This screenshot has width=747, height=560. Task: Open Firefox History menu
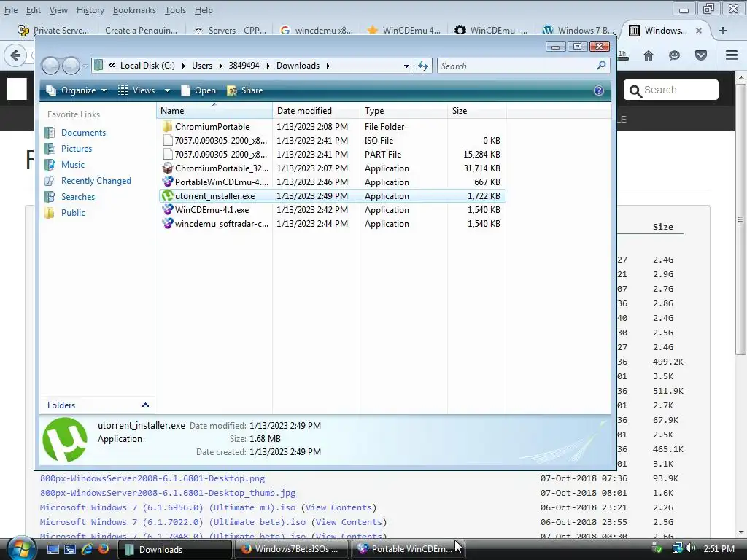pyautogui.click(x=90, y=10)
